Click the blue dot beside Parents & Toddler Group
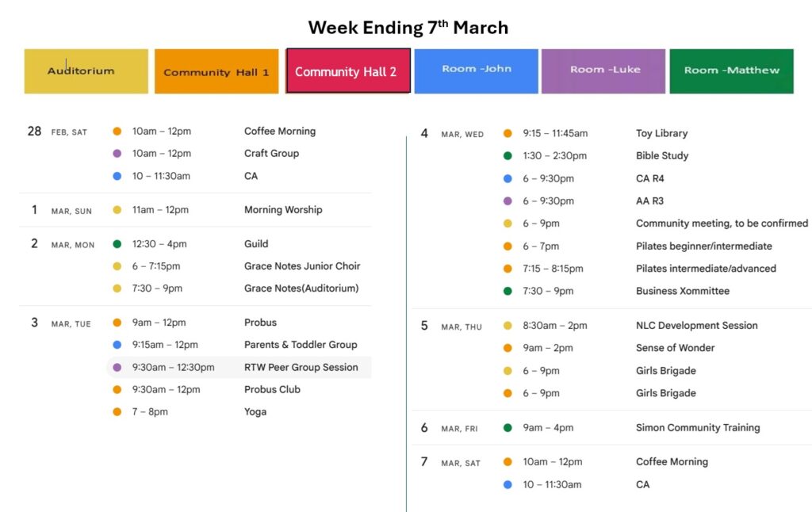This screenshot has width=812, height=512. pos(117,345)
